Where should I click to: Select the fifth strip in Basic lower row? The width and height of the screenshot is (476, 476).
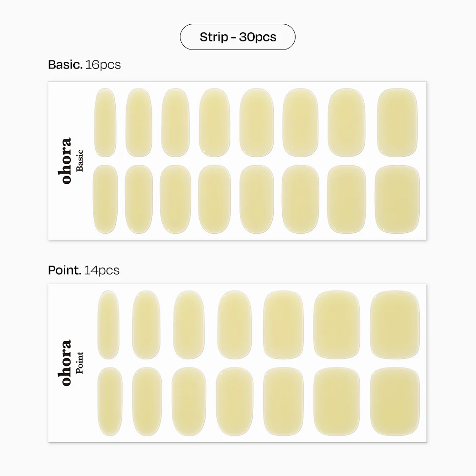(x=257, y=199)
